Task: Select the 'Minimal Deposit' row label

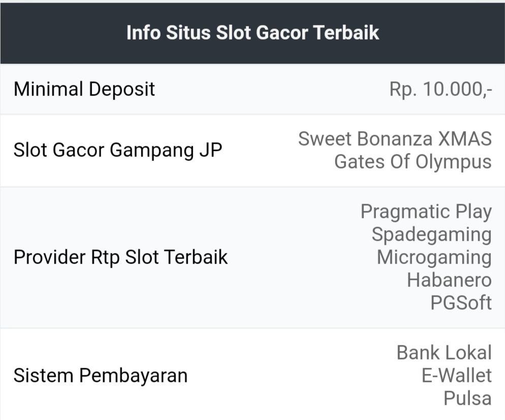Action: (x=84, y=89)
